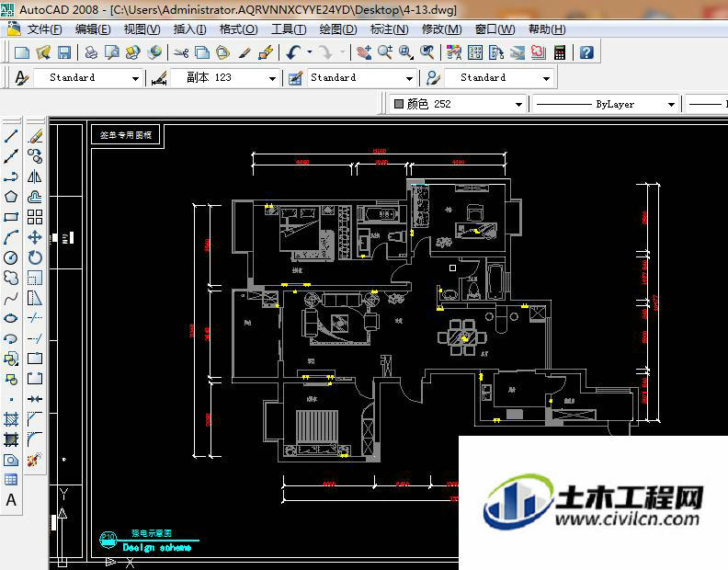Click the Copy to clipboard icon
The image size is (728, 570).
202,52
